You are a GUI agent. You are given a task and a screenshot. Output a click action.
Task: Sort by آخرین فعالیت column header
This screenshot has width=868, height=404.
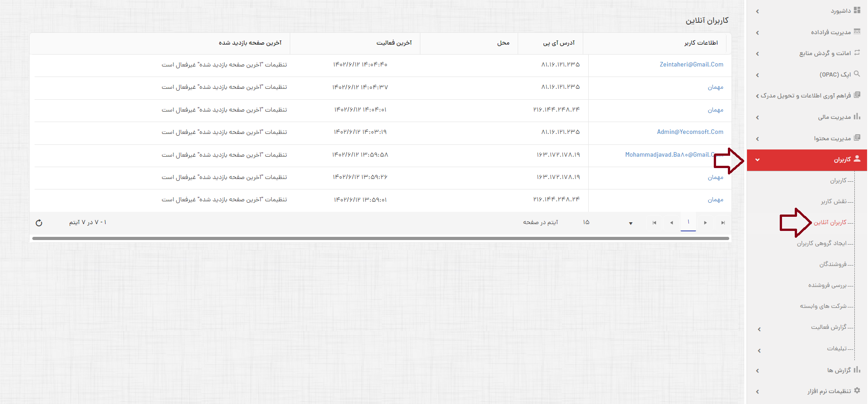[x=394, y=43]
